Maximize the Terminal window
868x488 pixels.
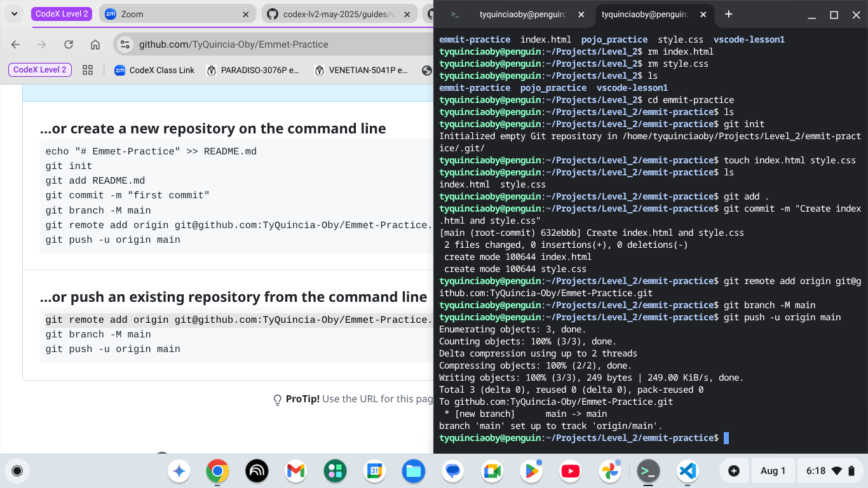[834, 15]
